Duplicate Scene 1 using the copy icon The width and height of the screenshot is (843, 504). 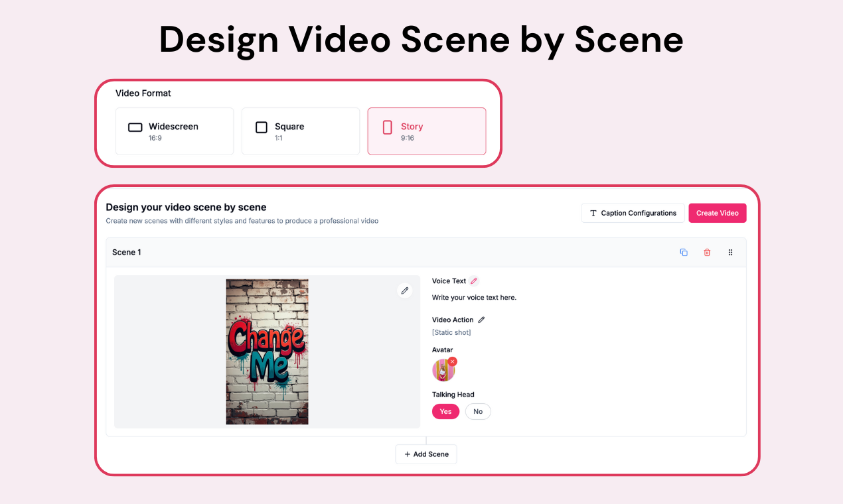684,253
